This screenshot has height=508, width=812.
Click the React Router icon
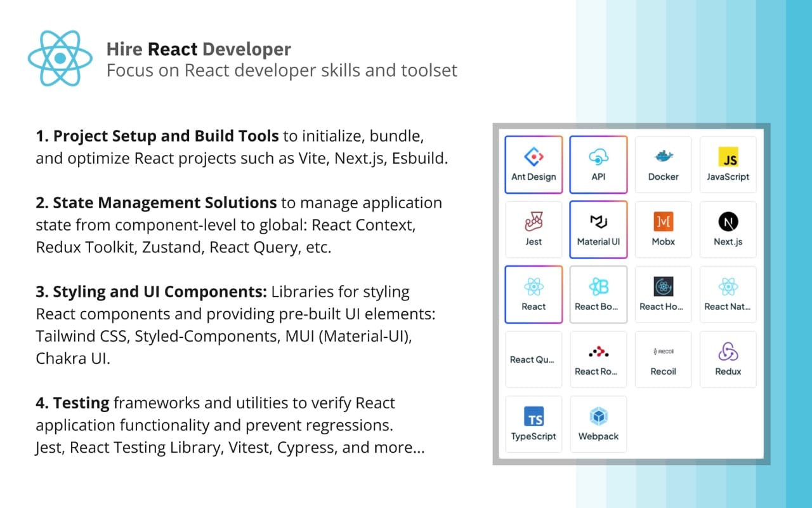pyautogui.click(x=598, y=351)
